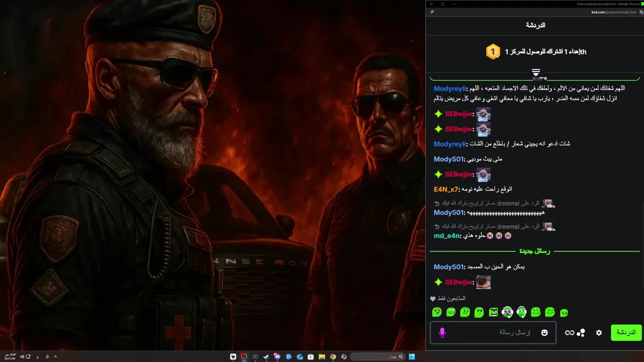Click the three-dots channel points icon
The height and width of the screenshot is (362, 644).
[581, 333]
